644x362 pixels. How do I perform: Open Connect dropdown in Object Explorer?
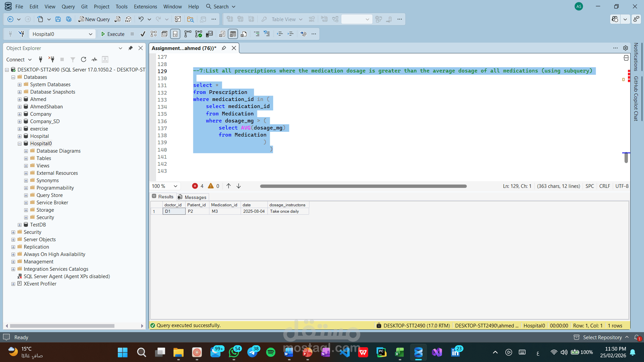pos(30,59)
